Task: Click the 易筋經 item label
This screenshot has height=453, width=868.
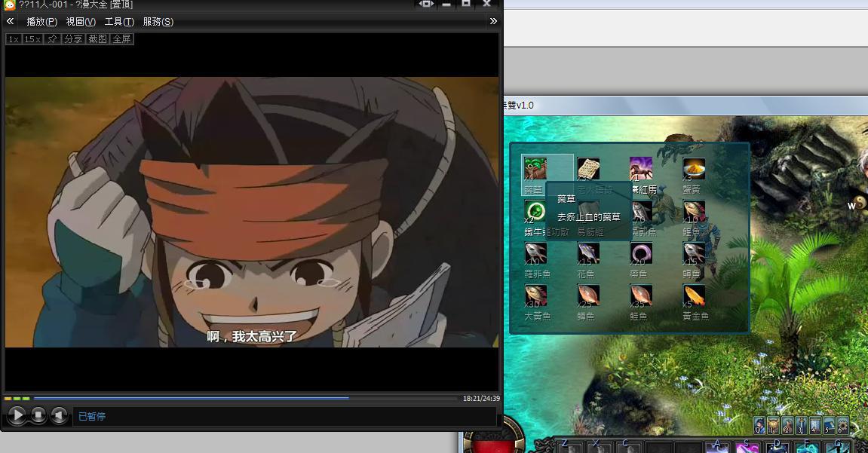Action: point(590,232)
